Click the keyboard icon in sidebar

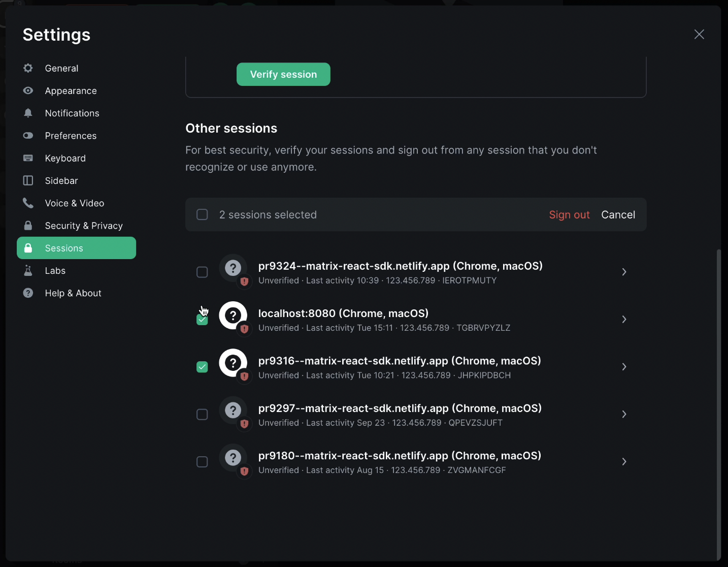point(28,158)
